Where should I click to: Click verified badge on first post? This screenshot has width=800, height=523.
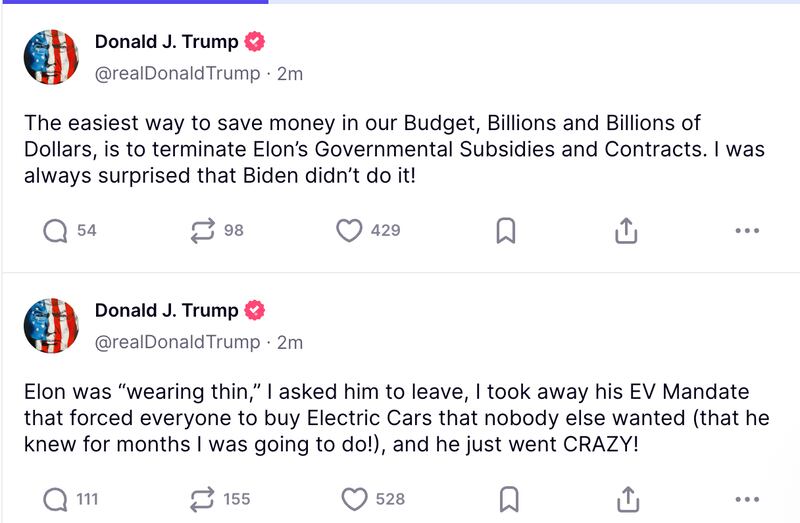256,42
